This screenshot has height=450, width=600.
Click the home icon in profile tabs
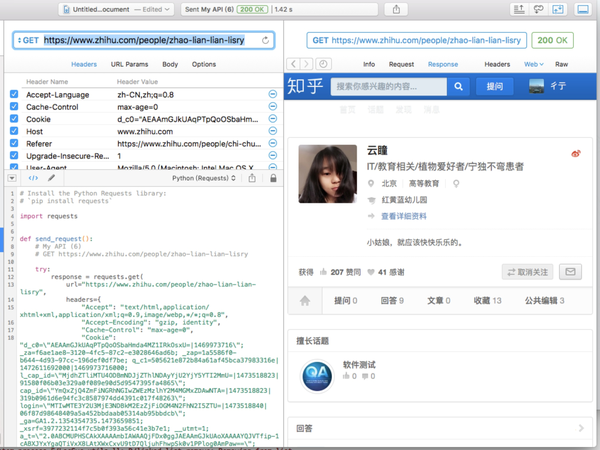305,300
